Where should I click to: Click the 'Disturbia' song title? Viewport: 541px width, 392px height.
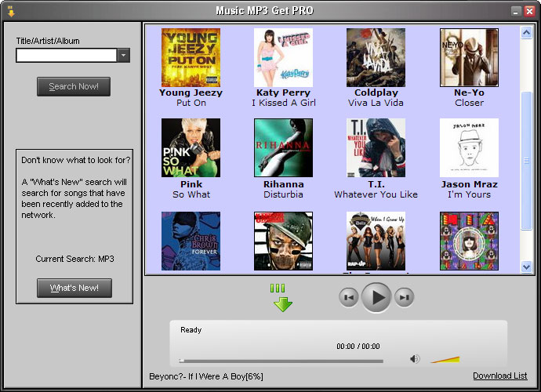(x=283, y=194)
